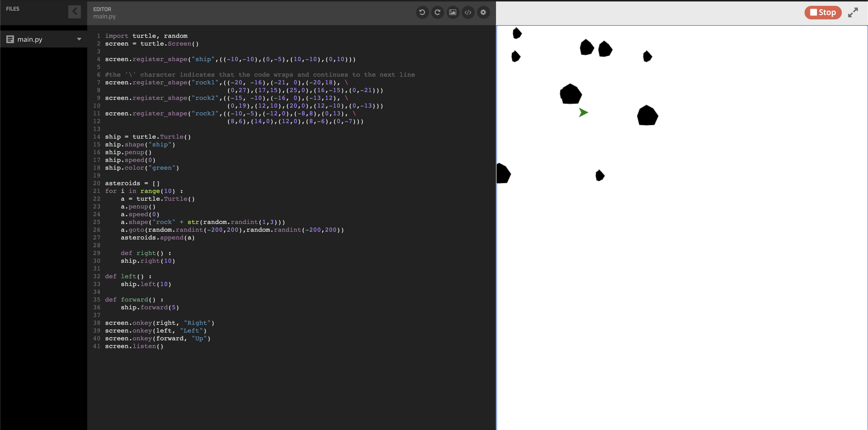
Task: Click the ship.color("green") line
Action: (142, 168)
